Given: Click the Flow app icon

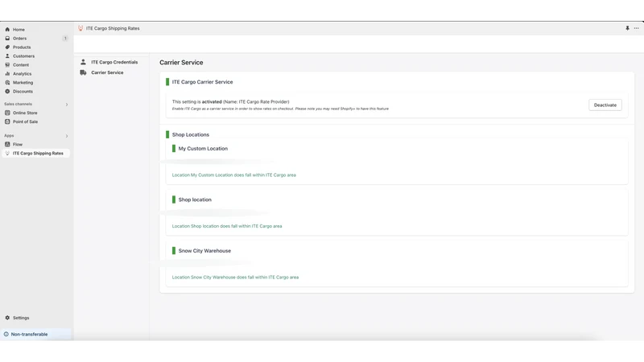Looking at the screenshot, I should pyautogui.click(x=7, y=145).
